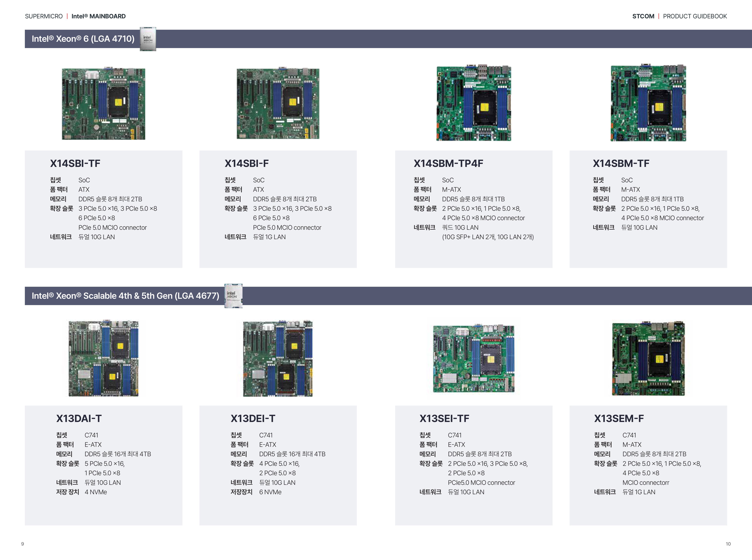752x560 pixels.
Task: Click 'ATX' form factor under X14SBI-F
Action: [258, 189]
